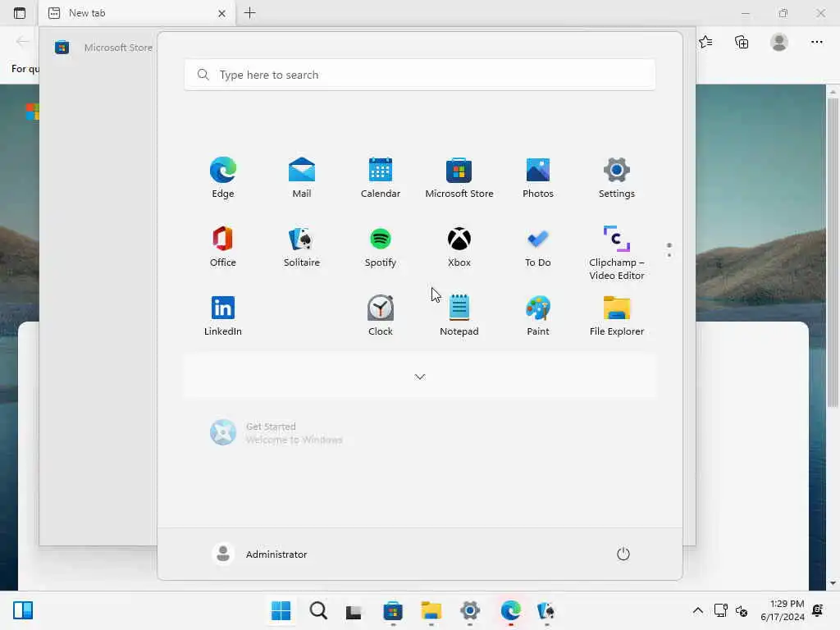Open Edge from pinned apps
The height and width of the screenshot is (630, 840).
223,177
